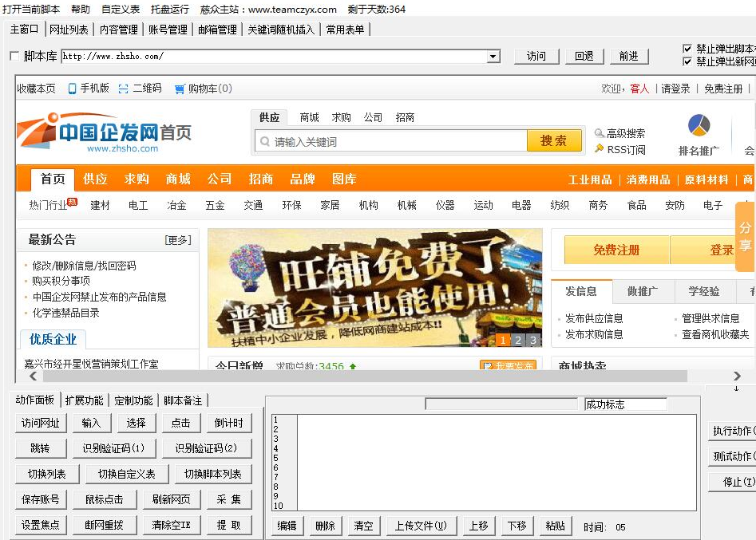Click the orange 搜索 button
This screenshot has width=756, height=540.
(553, 140)
